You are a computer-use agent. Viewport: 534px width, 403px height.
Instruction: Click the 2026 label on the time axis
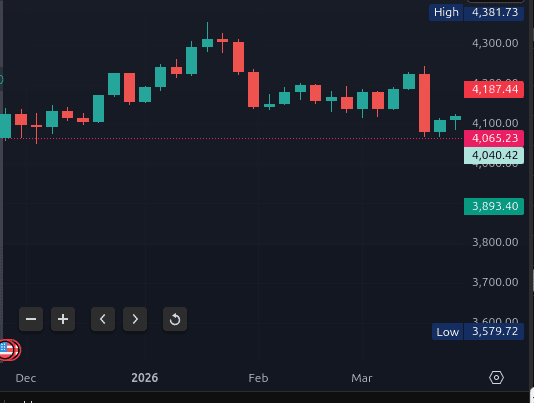[x=145, y=378]
